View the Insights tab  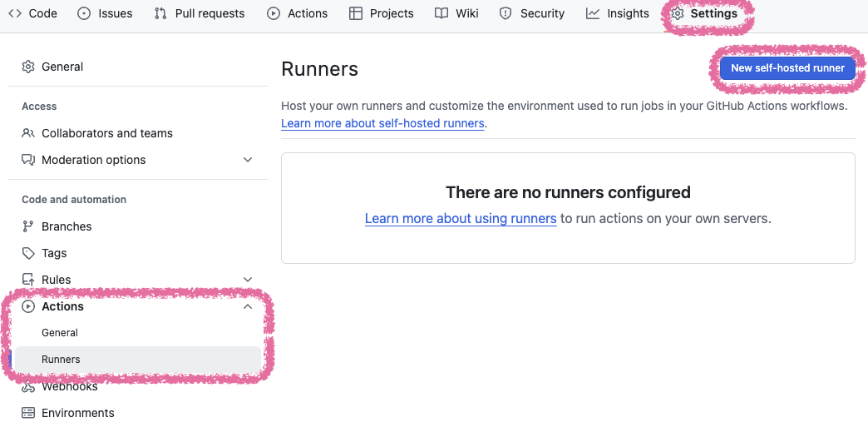[618, 13]
